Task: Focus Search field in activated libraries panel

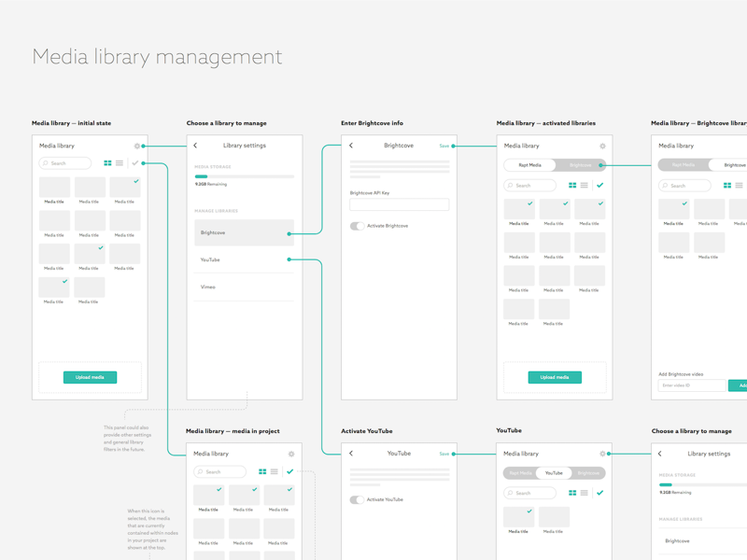Action: click(529, 185)
